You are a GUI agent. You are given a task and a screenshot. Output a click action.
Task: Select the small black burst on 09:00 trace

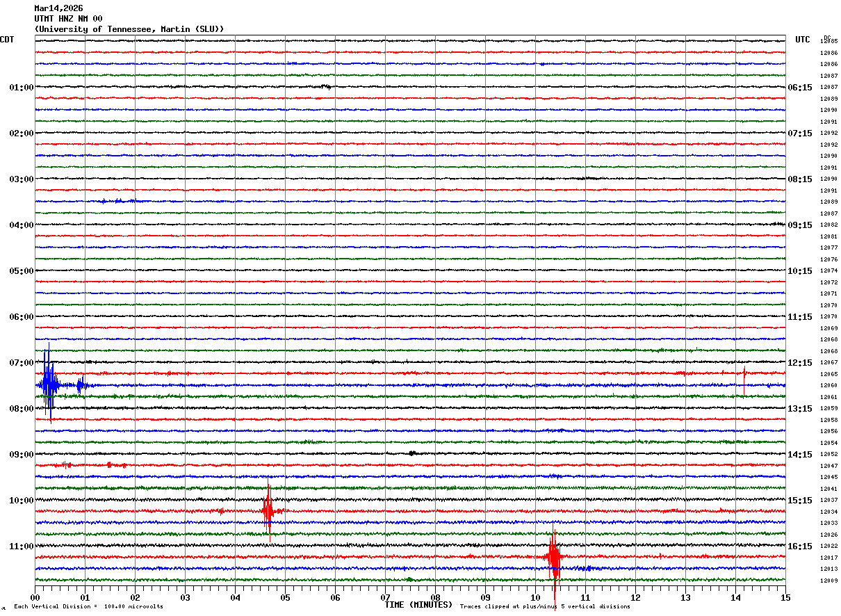point(412,453)
